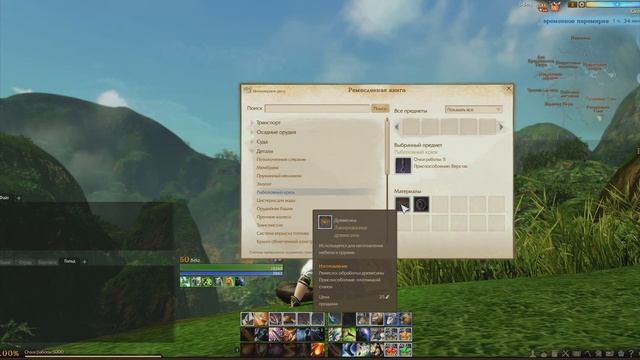Screen dimensions: 640x360
Task: Click the bright green cross action bar icon
Action: pos(404,350)
